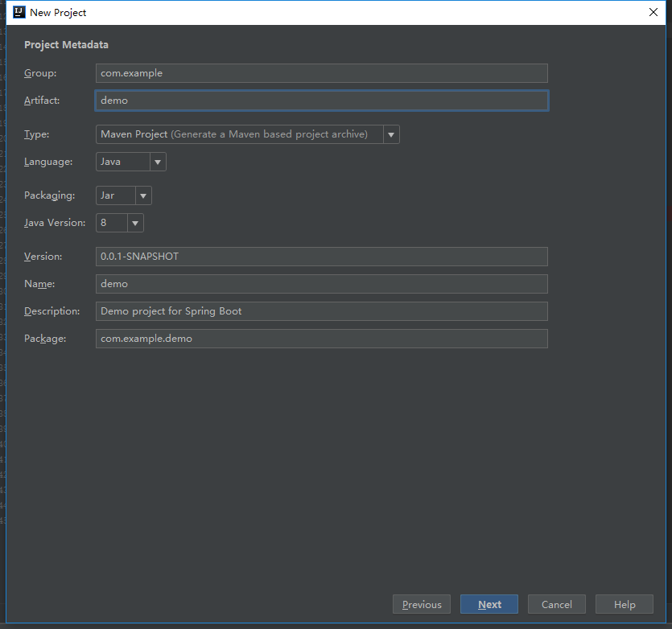Click the Project Metadata heading
Viewport: 672px width, 629px height.
[66, 45]
